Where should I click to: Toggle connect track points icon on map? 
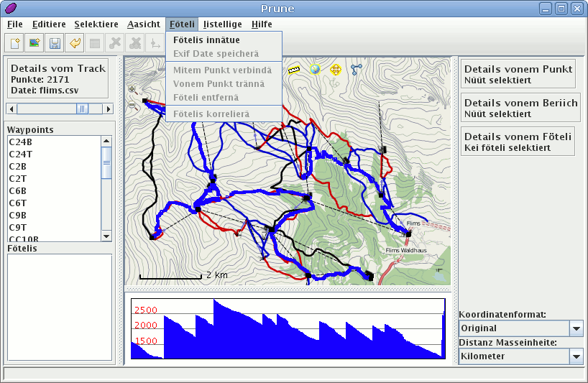356,70
